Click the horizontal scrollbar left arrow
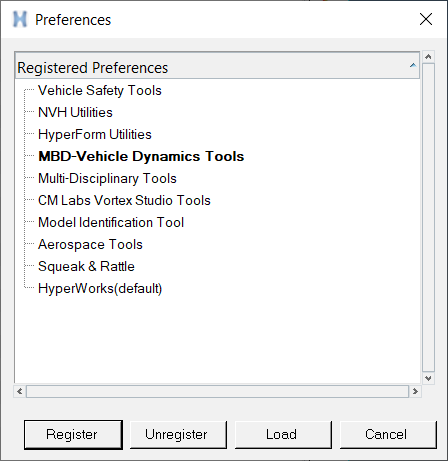448x461 pixels. click(x=20, y=391)
